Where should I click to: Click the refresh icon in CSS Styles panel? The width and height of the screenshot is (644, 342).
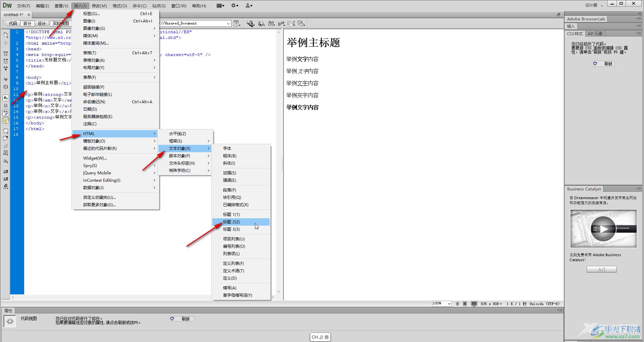pyautogui.click(x=595, y=64)
